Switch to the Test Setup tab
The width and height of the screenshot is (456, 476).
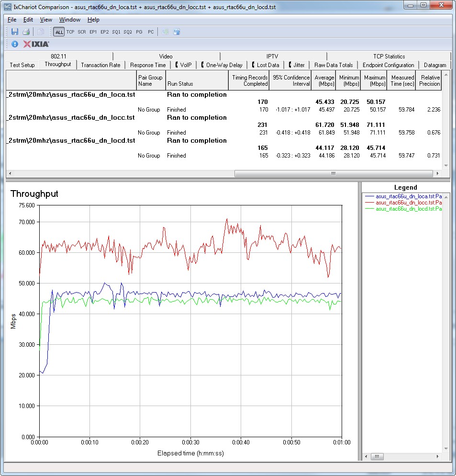pyautogui.click(x=22, y=65)
